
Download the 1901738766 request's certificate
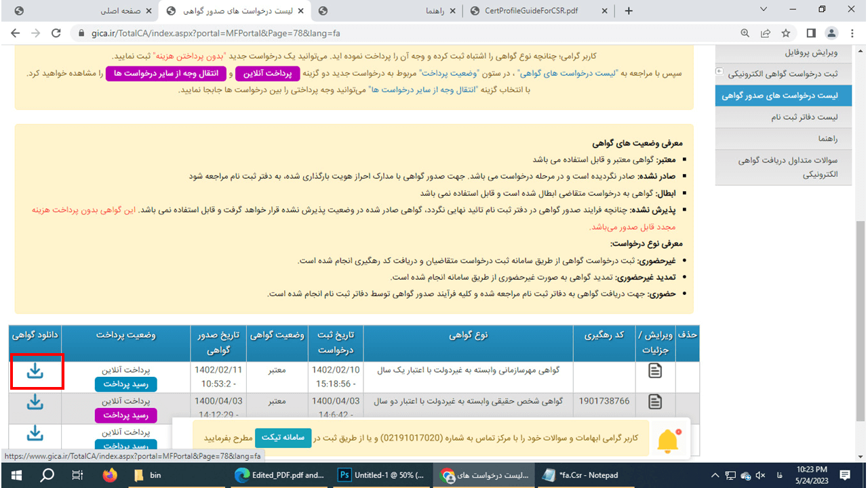pos(35,402)
